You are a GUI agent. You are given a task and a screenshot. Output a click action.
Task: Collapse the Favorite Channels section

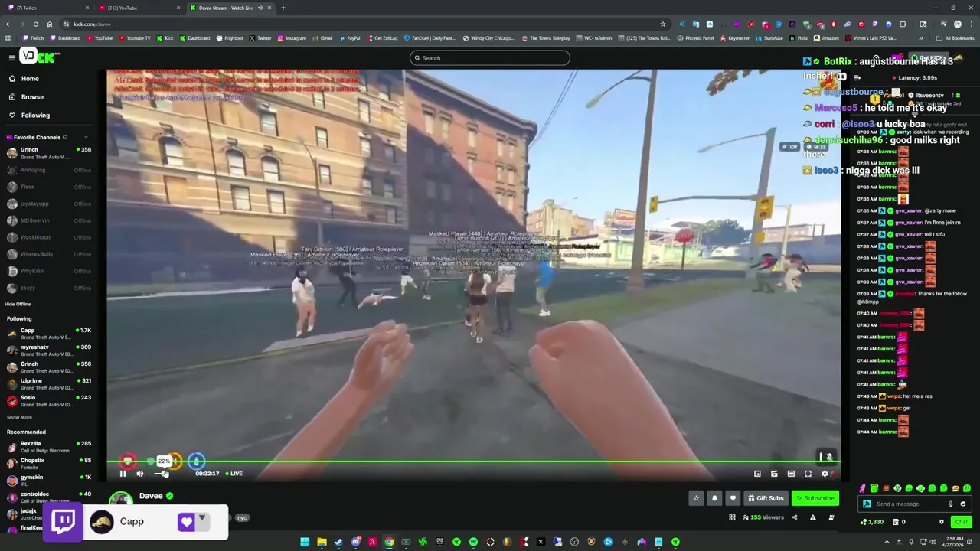(85, 138)
